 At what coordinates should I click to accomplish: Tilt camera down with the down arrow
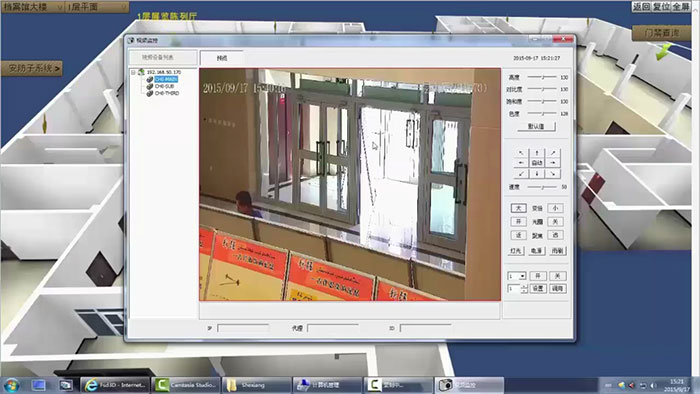pyautogui.click(x=537, y=173)
